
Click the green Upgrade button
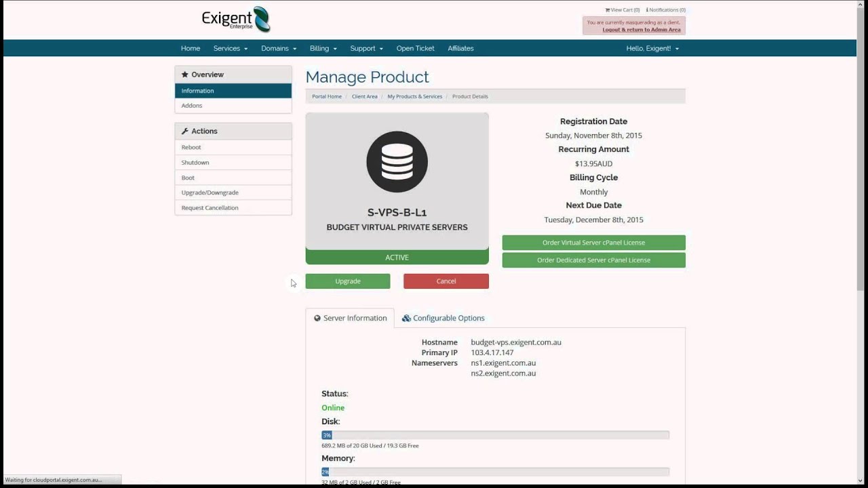pos(348,281)
